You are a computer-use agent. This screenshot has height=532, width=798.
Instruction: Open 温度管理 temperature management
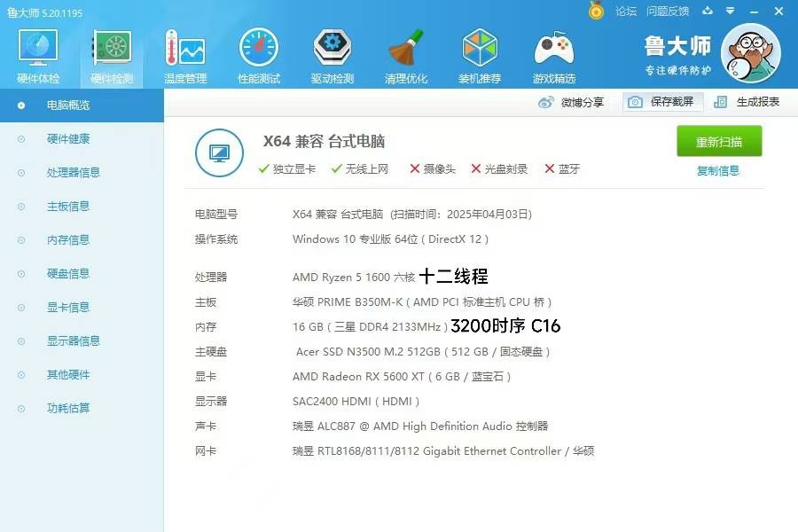(185, 56)
